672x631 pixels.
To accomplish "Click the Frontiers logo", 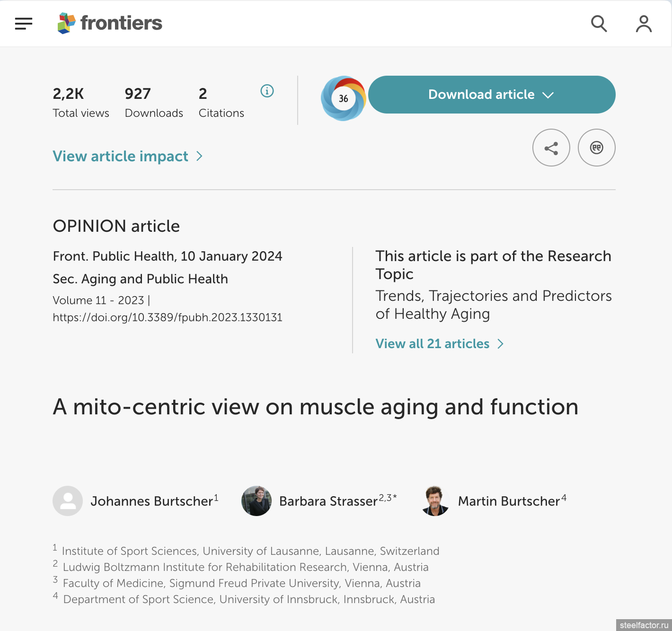I will (110, 23).
